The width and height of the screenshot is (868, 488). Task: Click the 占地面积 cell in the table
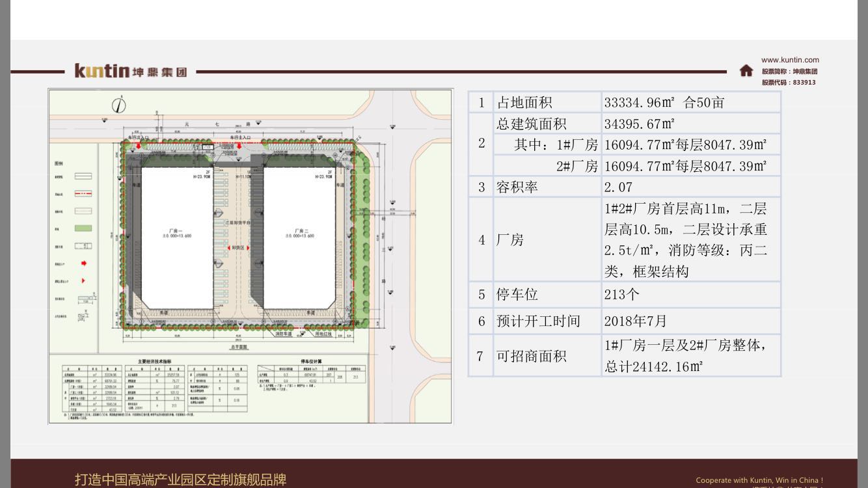pyautogui.click(x=524, y=103)
